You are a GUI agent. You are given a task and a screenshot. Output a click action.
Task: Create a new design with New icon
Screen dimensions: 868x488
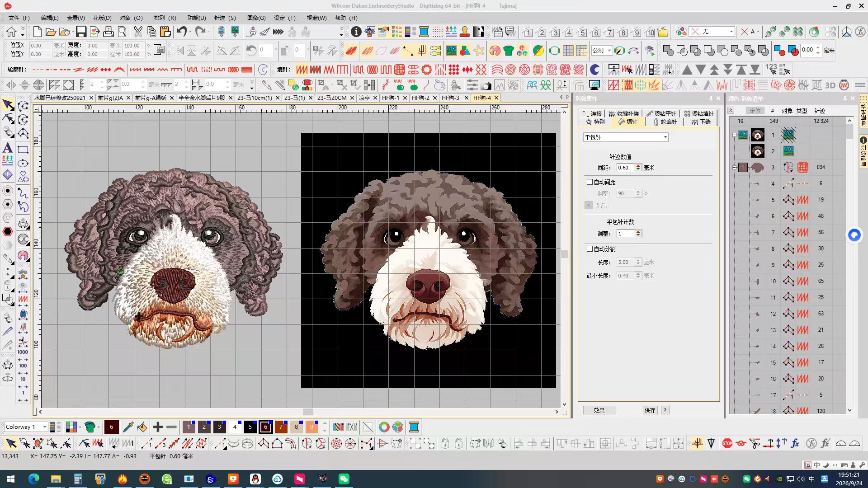38,32
